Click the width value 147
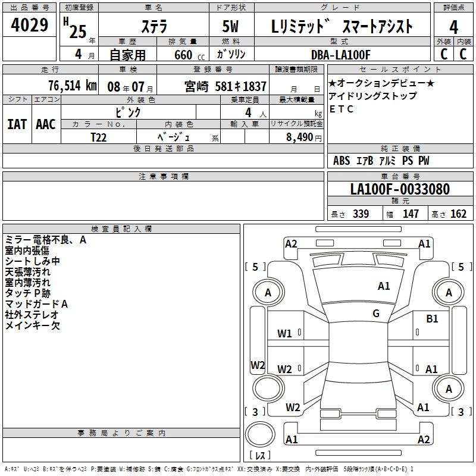Screen dimensions: 476x476 [x=411, y=214]
